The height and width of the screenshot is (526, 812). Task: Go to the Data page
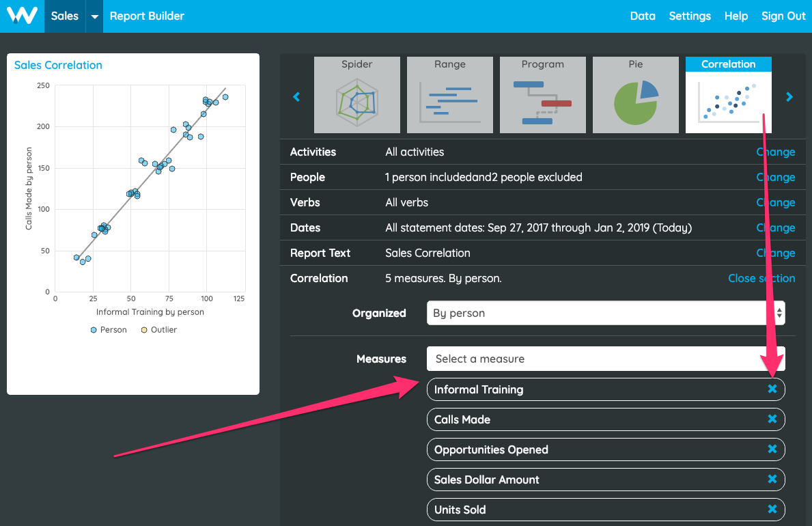click(x=643, y=16)
